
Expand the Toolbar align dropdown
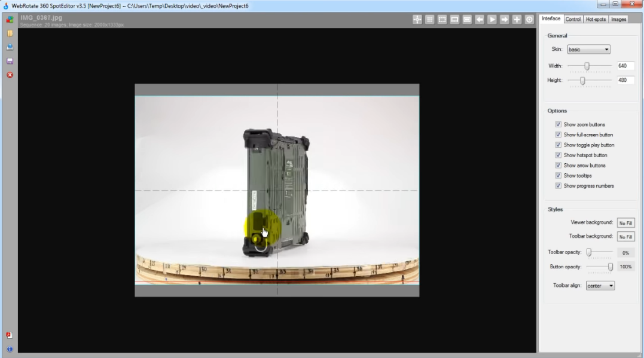600,286
